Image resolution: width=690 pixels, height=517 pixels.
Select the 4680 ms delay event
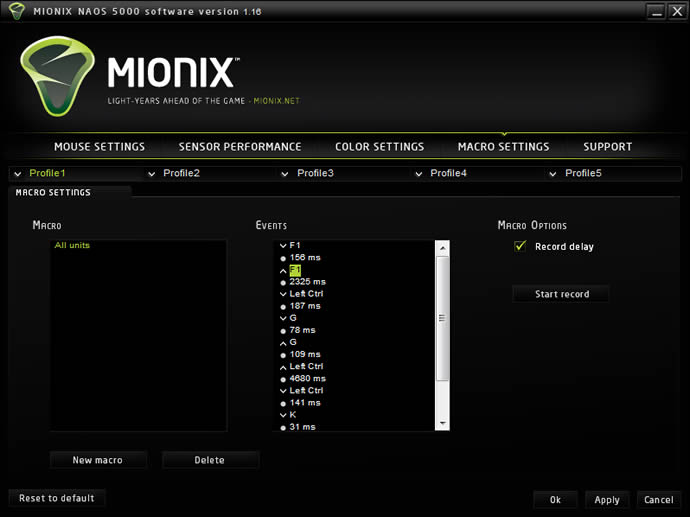click(308, 378)
